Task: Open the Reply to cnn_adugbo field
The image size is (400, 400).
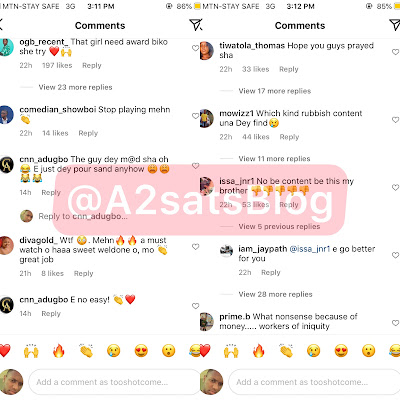Action: click(x=83, y=216)
